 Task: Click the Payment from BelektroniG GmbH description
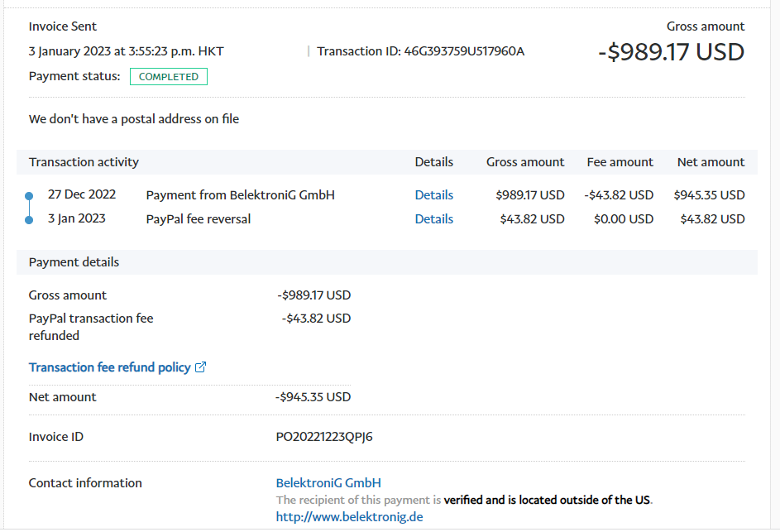pyautogui.click(x=240, y=195)
